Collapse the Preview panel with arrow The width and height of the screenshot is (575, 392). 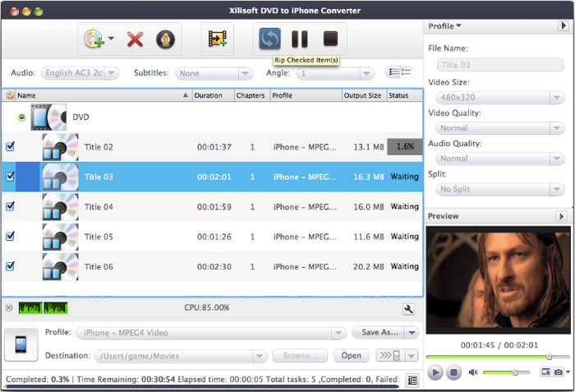pos(561,216)
